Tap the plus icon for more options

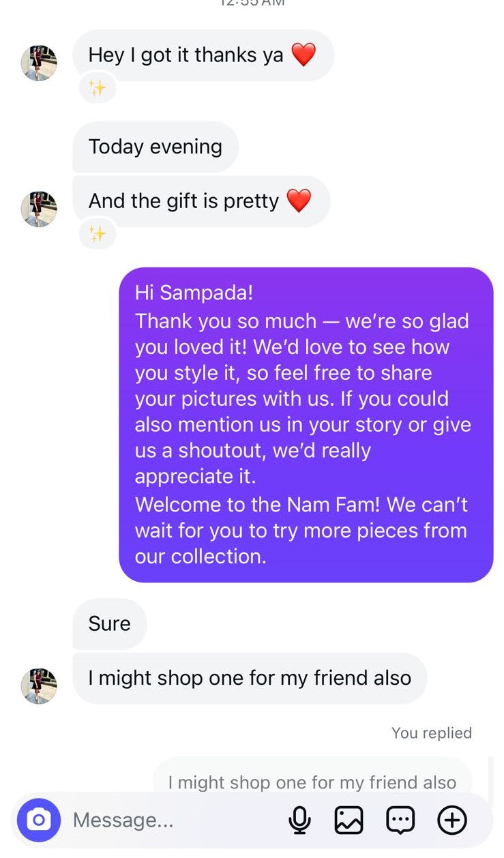[x=451, y=820]
